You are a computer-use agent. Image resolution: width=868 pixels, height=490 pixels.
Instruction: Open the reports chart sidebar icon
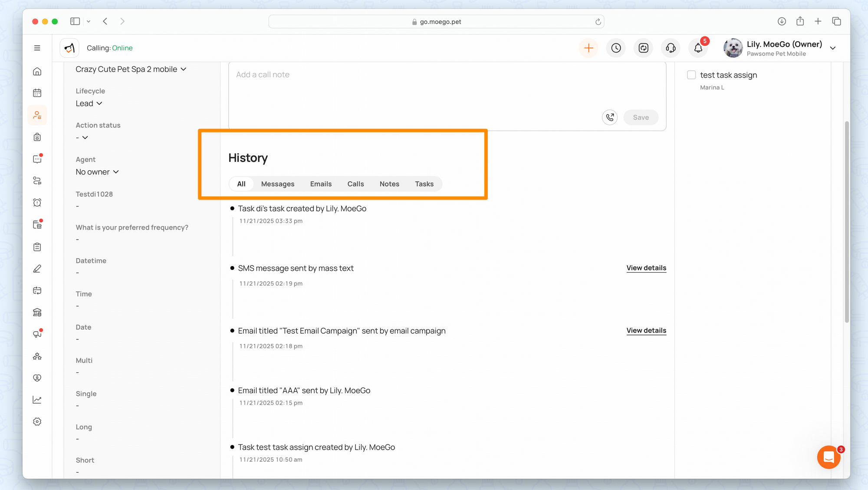tap(37, 400)
